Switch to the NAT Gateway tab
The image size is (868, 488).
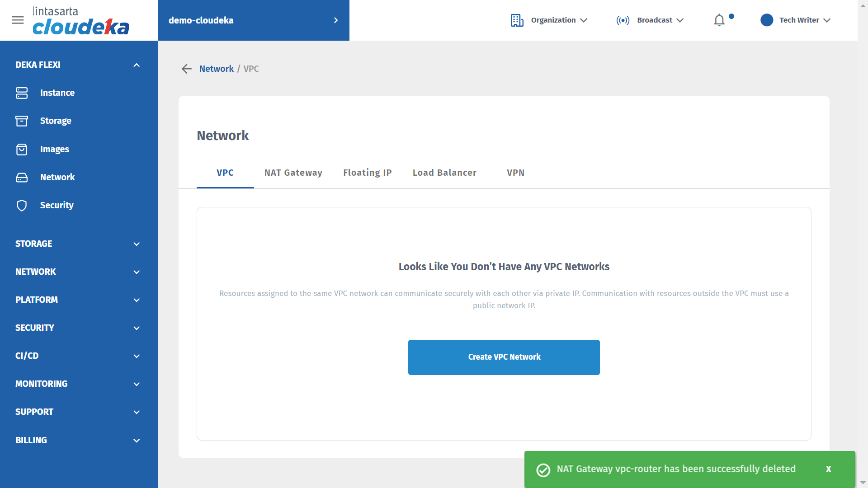(x=293, y=173)
